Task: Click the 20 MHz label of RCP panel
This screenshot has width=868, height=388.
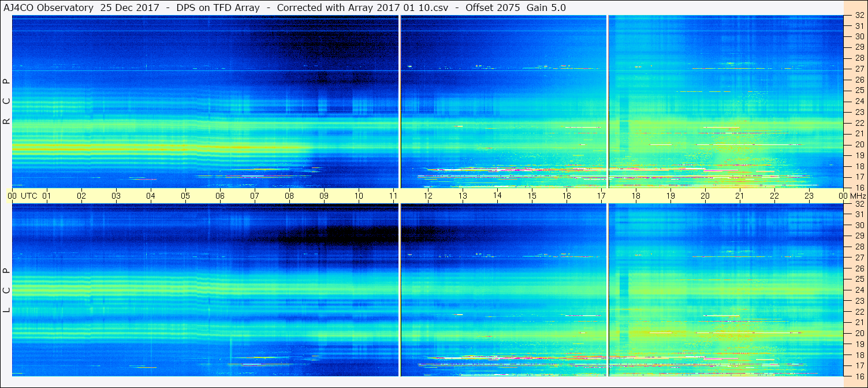Action: pyautogui.click(x=859, y=144)
